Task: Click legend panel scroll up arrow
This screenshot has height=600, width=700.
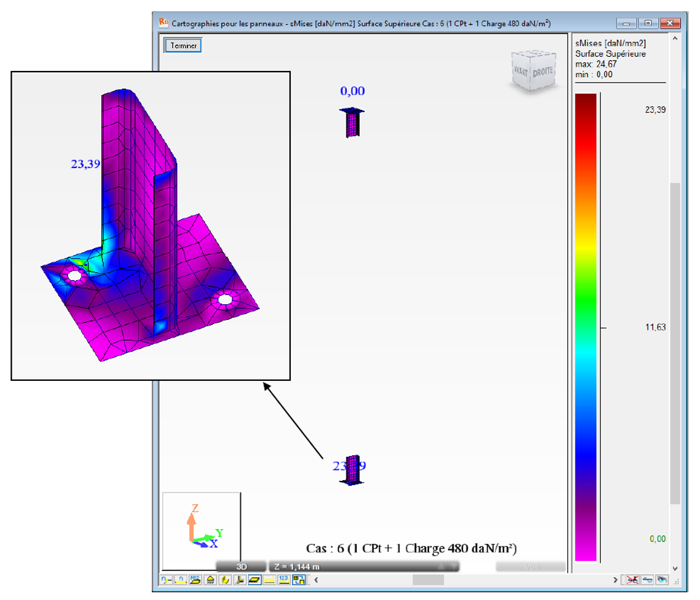Action: [675, 38]
